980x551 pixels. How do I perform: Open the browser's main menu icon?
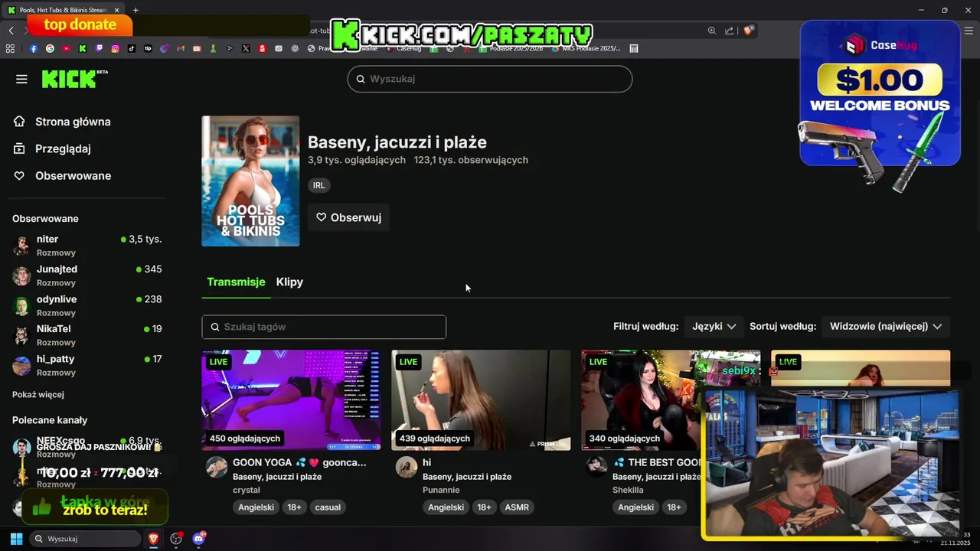[x=969, y=31]
